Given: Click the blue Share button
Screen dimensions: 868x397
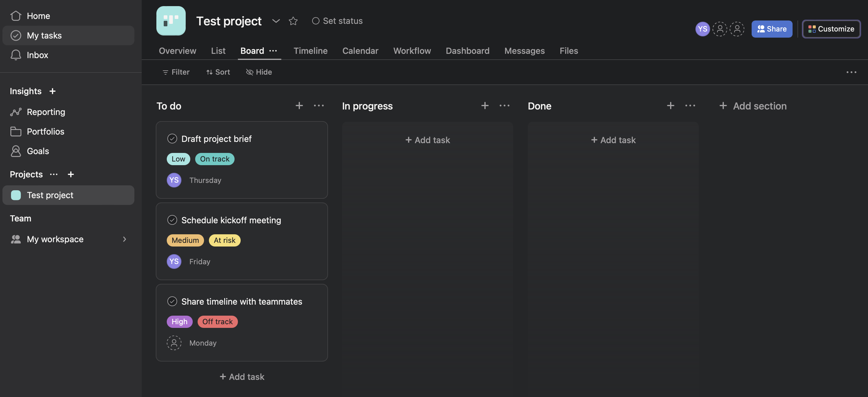Looking at the screenshot, I should [x=771, y=29].
